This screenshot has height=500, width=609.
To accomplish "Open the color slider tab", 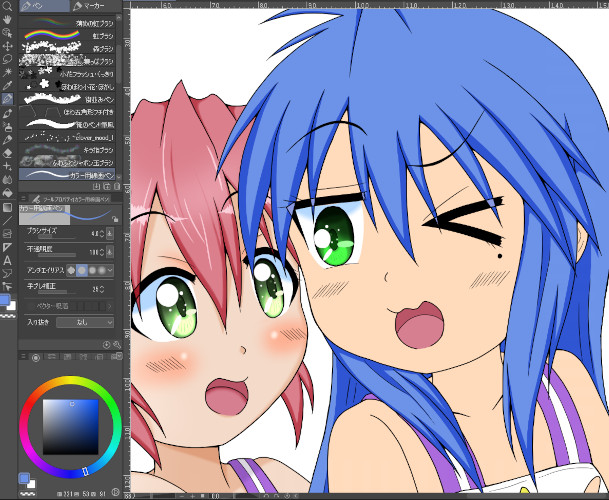I will [52, 357].
